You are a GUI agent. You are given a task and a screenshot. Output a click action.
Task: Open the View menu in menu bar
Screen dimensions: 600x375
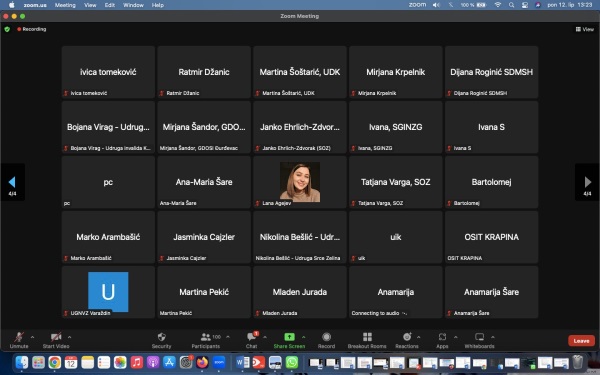click(90, 5)
